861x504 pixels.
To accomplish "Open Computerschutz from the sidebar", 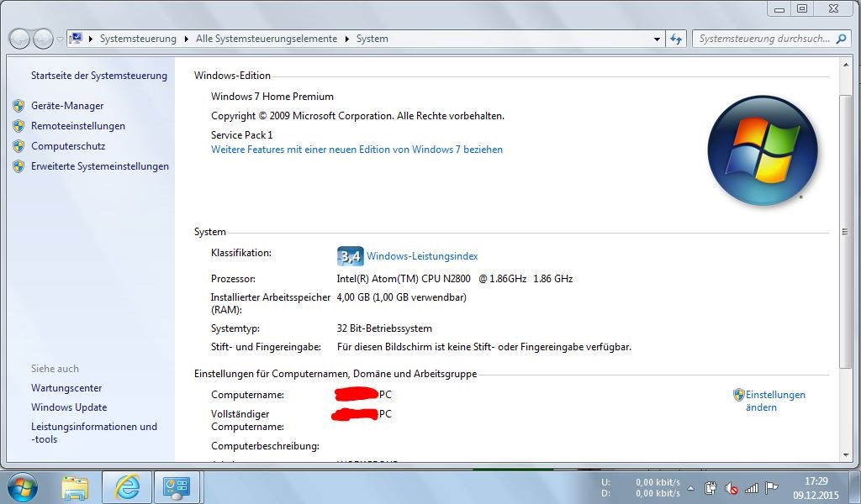I will tap(68, 146).
